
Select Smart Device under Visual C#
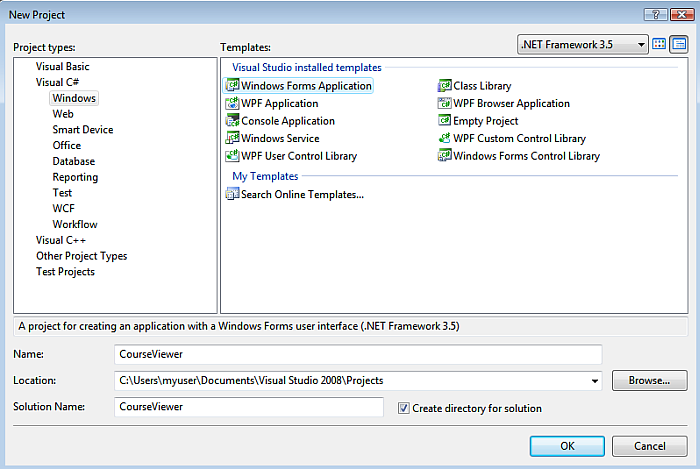(83, 130)
